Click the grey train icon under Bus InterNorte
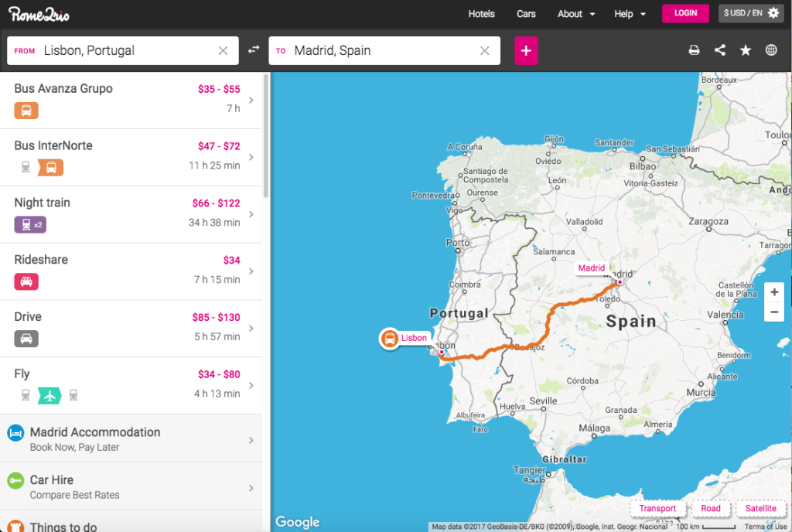This screenshot has width=792, height=532. (26, 167)
